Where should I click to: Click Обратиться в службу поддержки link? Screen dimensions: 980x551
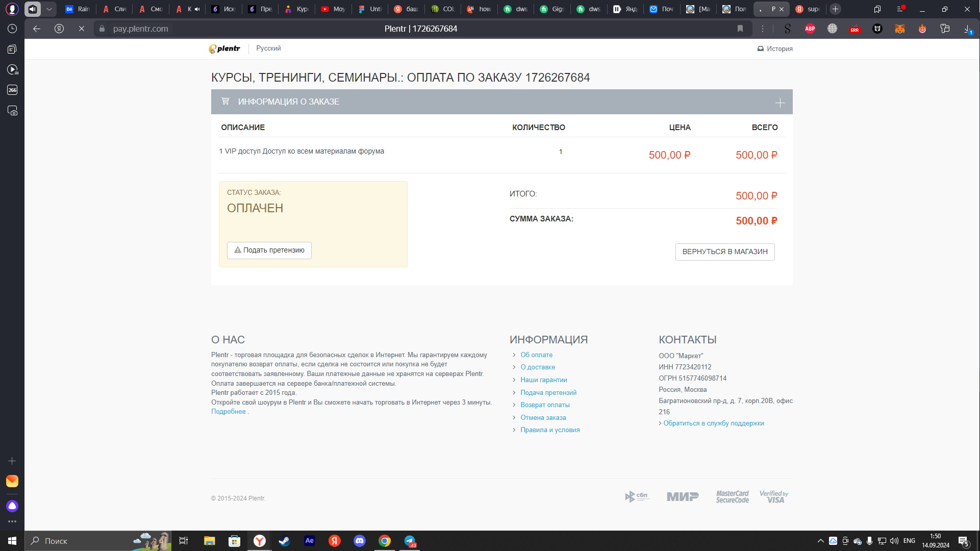[714, 423]
